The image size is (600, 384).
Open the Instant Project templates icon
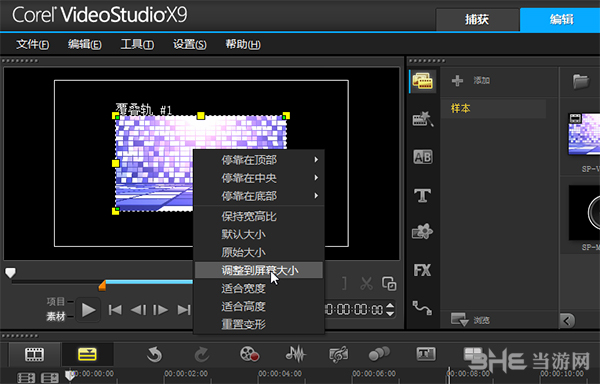click(x=422, y=119)
